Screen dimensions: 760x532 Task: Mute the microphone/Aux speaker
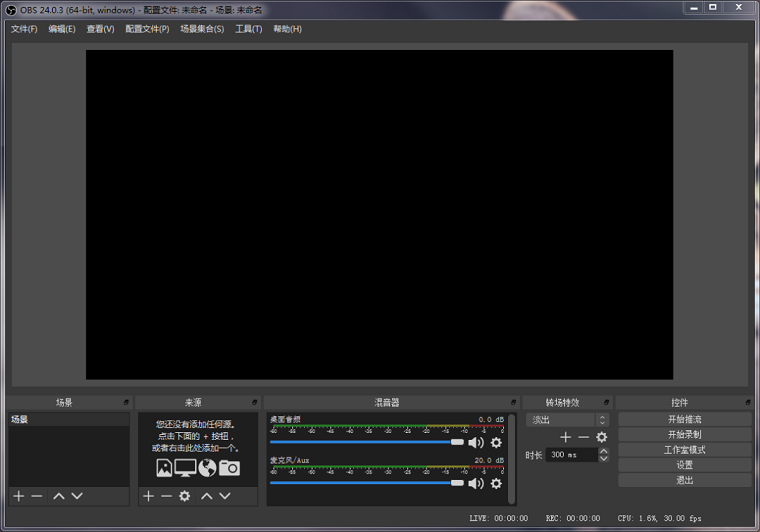click(476, 483)
